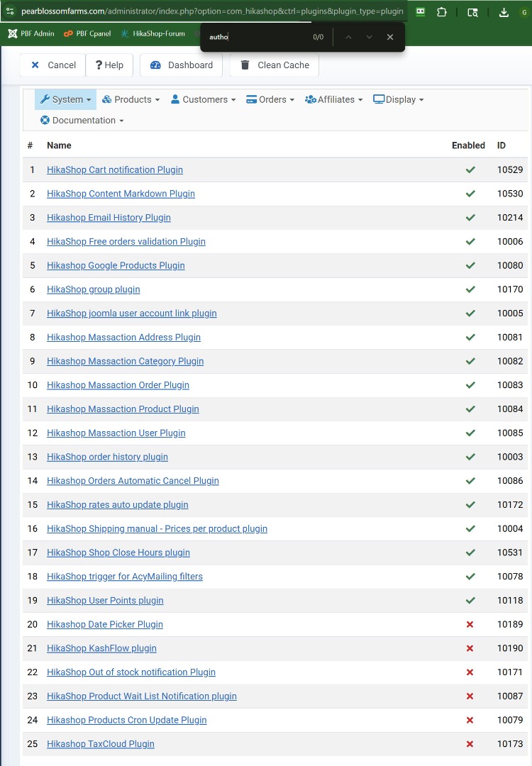Screen dimensions: 532x766
Task: Open the browser extensions puzzle icon
Action: click(441, 12)
